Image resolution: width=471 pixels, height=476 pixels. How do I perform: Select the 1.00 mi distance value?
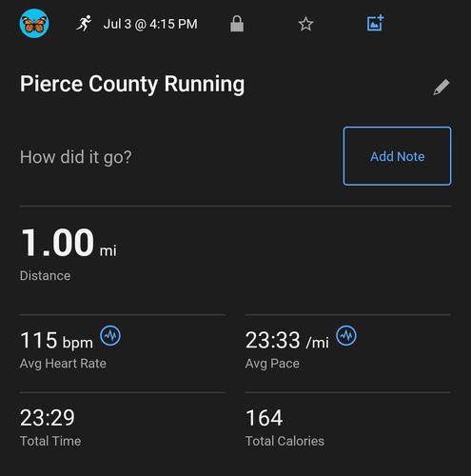tap(69, 243)
